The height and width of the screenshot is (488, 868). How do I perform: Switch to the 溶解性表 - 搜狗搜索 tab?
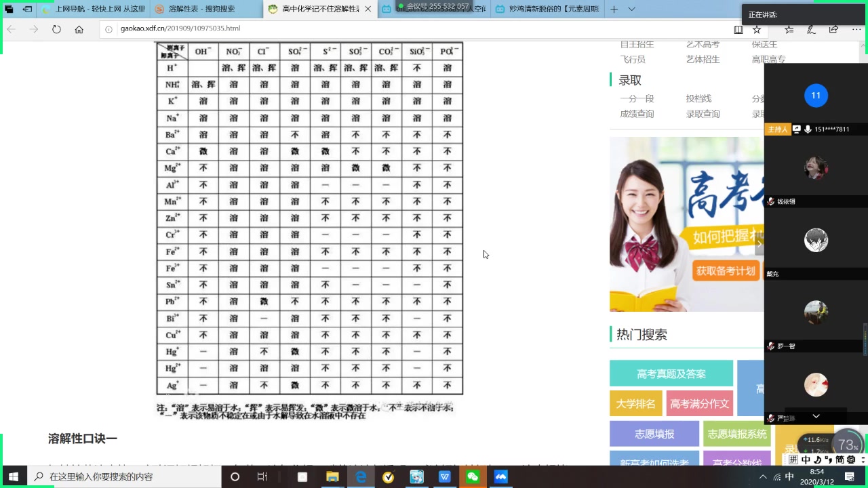pyautogui.click(x=207, y=9)
